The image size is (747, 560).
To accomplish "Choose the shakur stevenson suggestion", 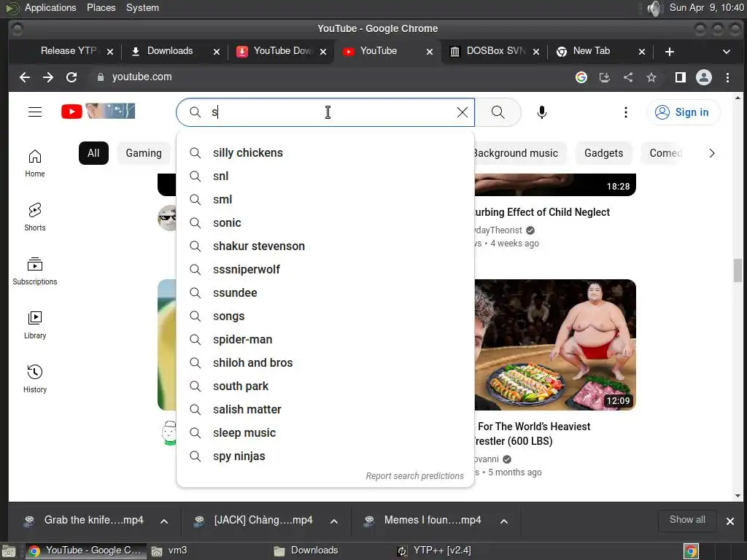I will (x=325, y=246).
